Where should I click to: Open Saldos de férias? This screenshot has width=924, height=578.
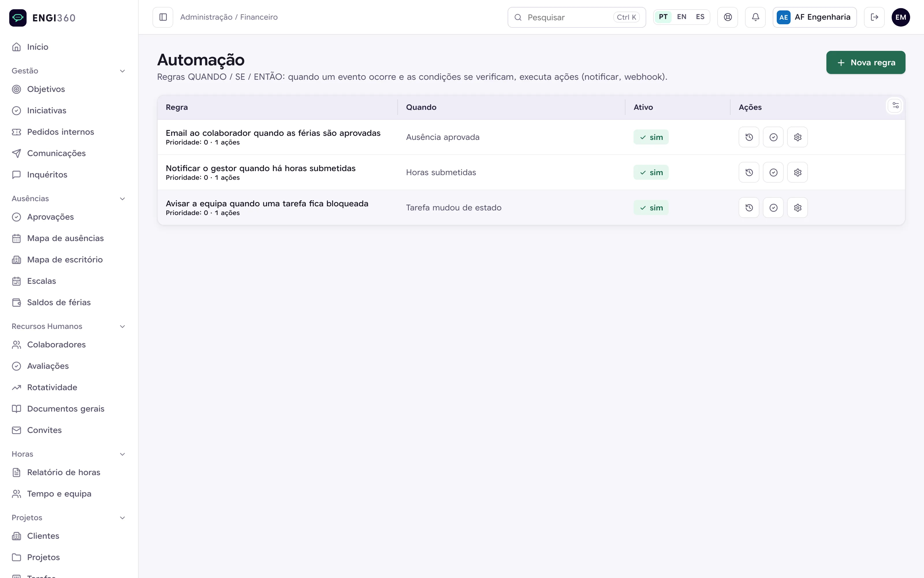[x=69, y=302]
